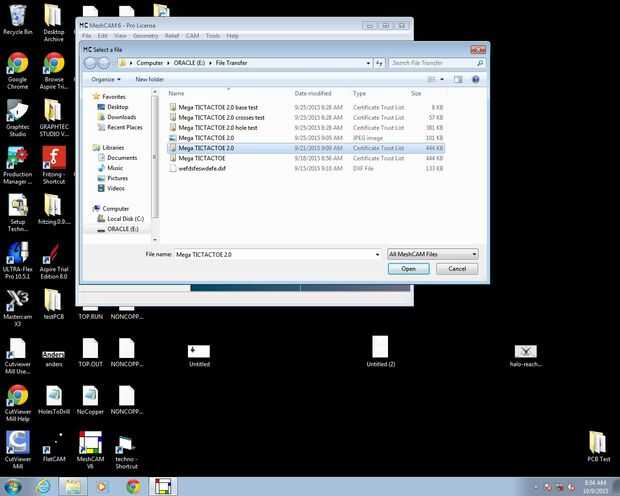
Task: Open the Organize dropdown
Action: click(x=106, y=80)
